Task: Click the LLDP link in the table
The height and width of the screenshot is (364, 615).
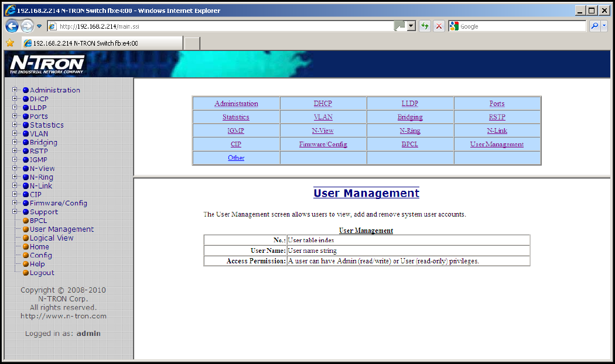Action: point(410,104)
